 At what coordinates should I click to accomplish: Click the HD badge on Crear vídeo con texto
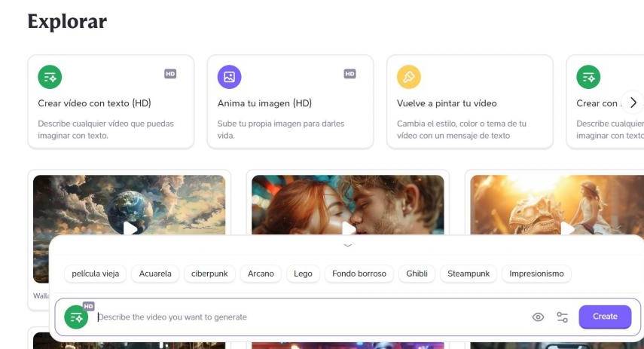170,74
